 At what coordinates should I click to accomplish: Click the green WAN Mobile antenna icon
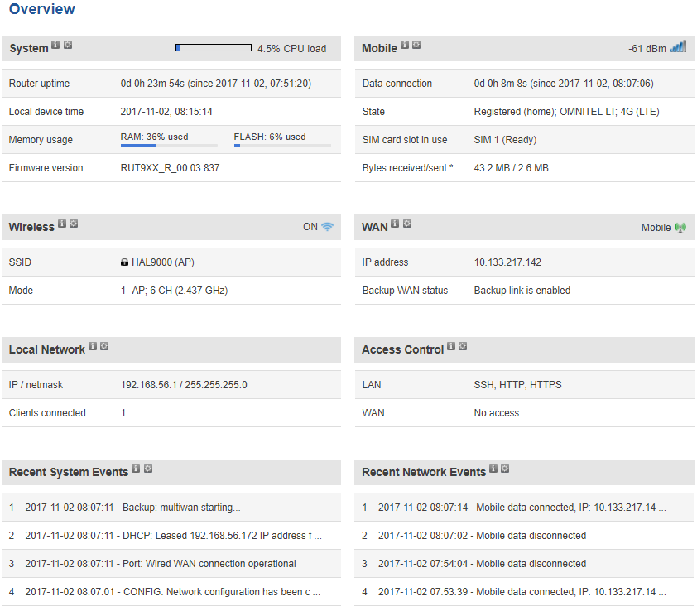point(680,227)
